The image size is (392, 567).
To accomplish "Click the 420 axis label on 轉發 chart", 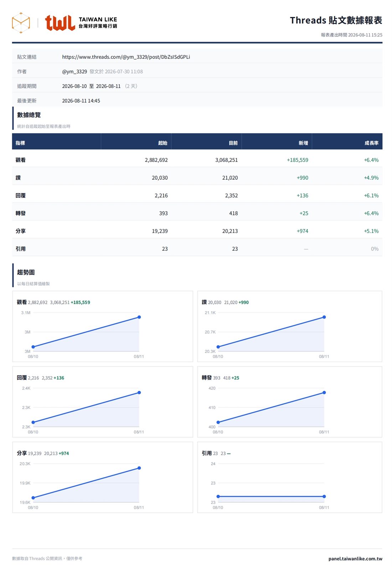I will (212, 388).
